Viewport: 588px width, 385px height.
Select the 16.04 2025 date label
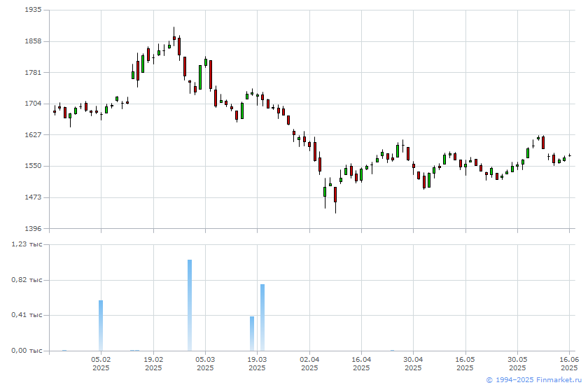361,363
